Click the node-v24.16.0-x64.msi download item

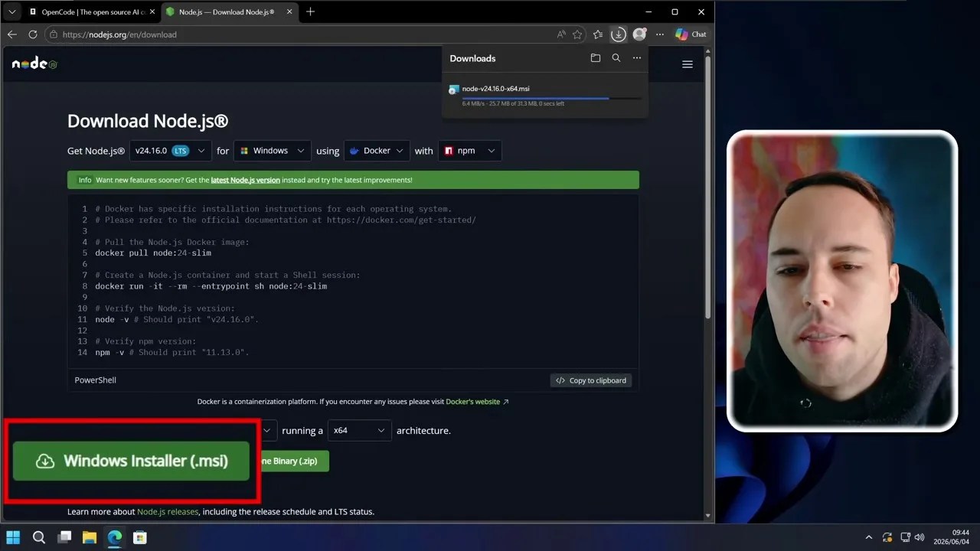(x=545, y=96)
